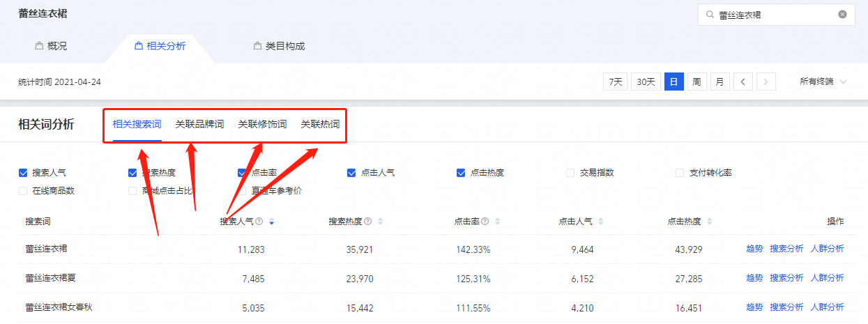The height and width of the screenshot is (324, 868).
Task: Go to previous date with left arrow
Action: click(x=743, y=82)
